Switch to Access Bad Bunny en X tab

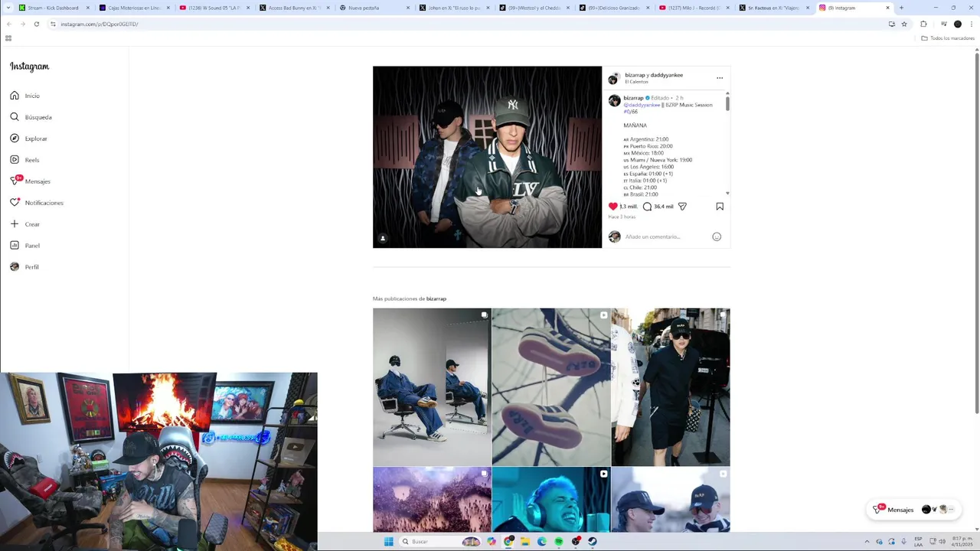pos(294,8)
